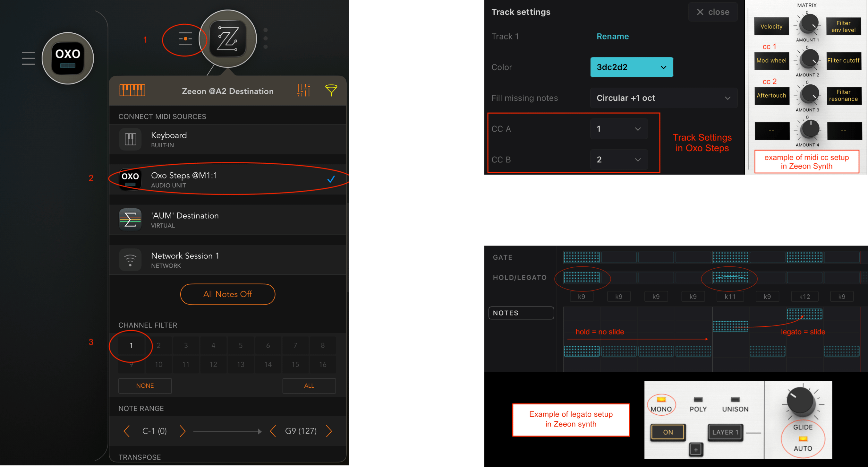Select the GATE lane label

(503, 257)
